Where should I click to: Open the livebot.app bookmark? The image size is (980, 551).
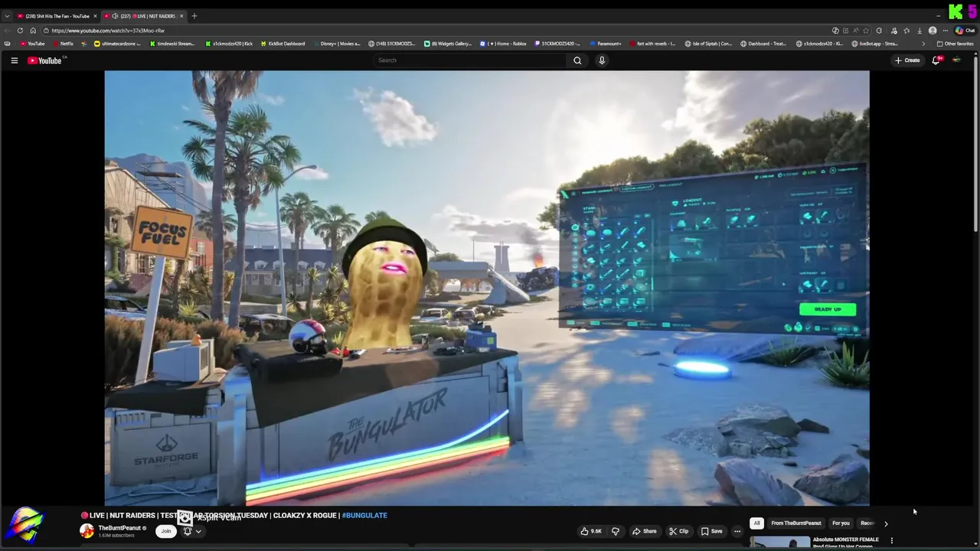click(874, 44)
